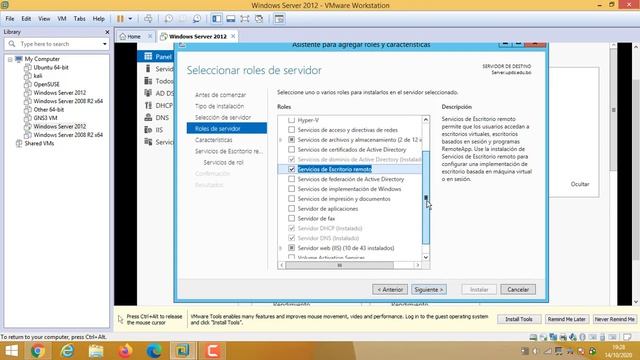The image size is (640, 360).
Task: Select Ubuntu 64-bit in library tree
Action: (51, 68)
